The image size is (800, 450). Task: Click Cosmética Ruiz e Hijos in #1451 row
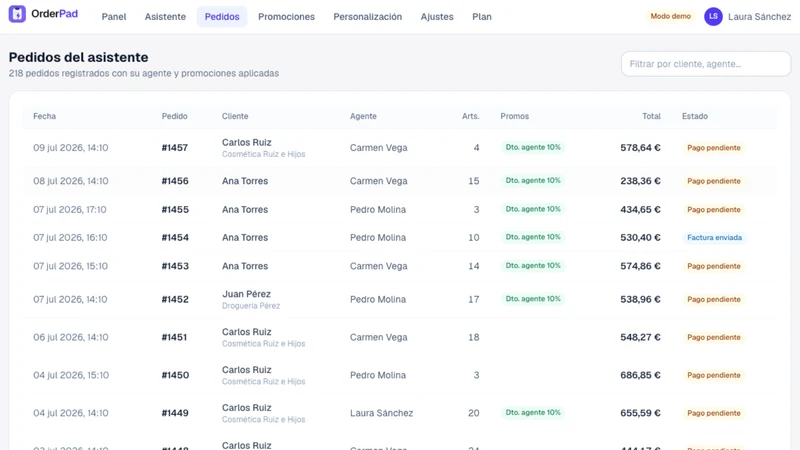click(263, 343)
